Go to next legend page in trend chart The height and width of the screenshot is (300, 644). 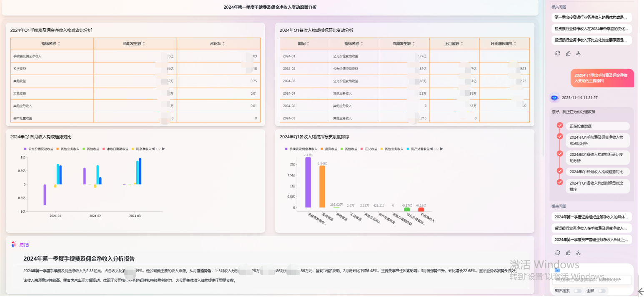163,149
